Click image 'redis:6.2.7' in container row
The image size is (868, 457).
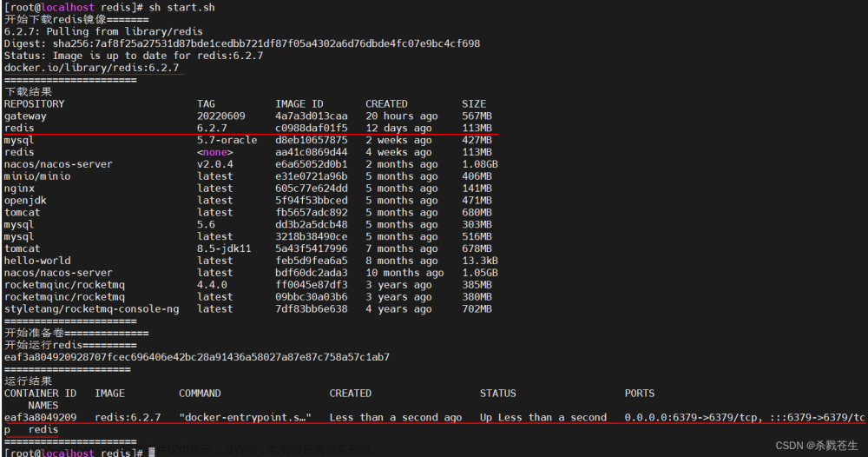click(128, 417)
